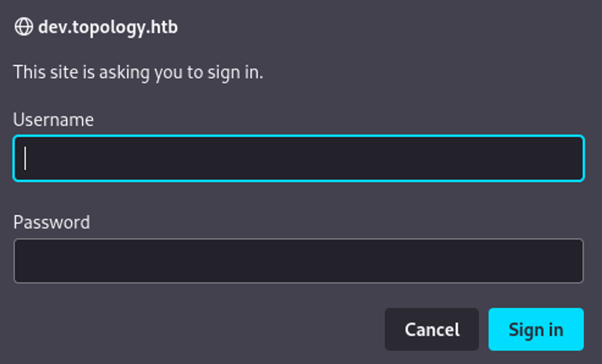The image size is (602, 364).
Task: Focus the Password input field
Action: point(298,261)
